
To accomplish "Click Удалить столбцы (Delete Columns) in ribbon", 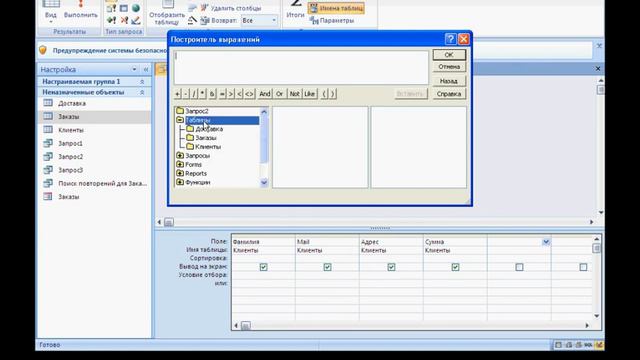I will [231, 8].
